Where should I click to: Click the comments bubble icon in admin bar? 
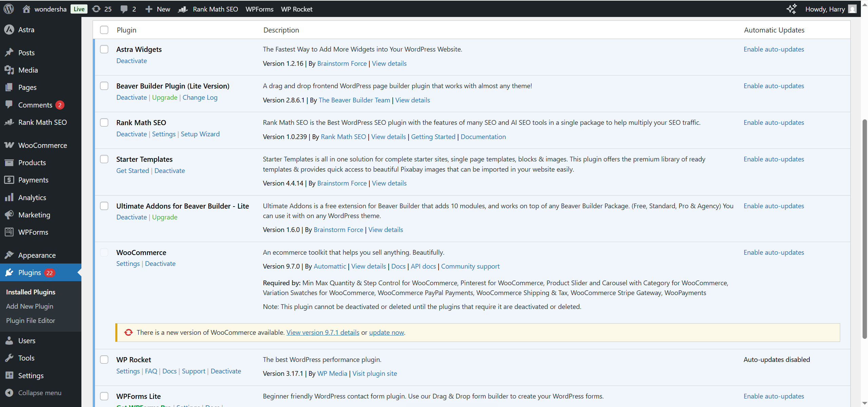pyautogui.click(x=124, y=9)
